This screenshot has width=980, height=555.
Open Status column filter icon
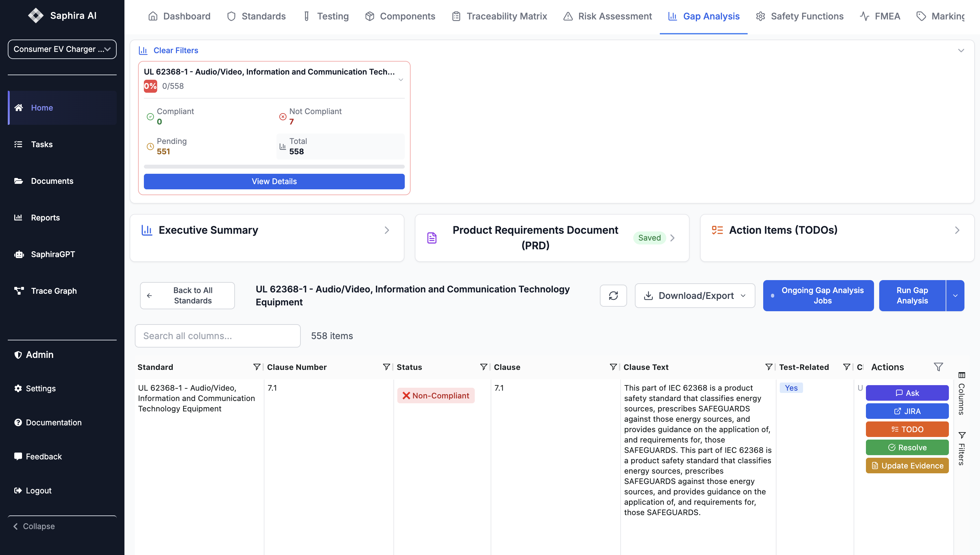[x=483, y=367]
